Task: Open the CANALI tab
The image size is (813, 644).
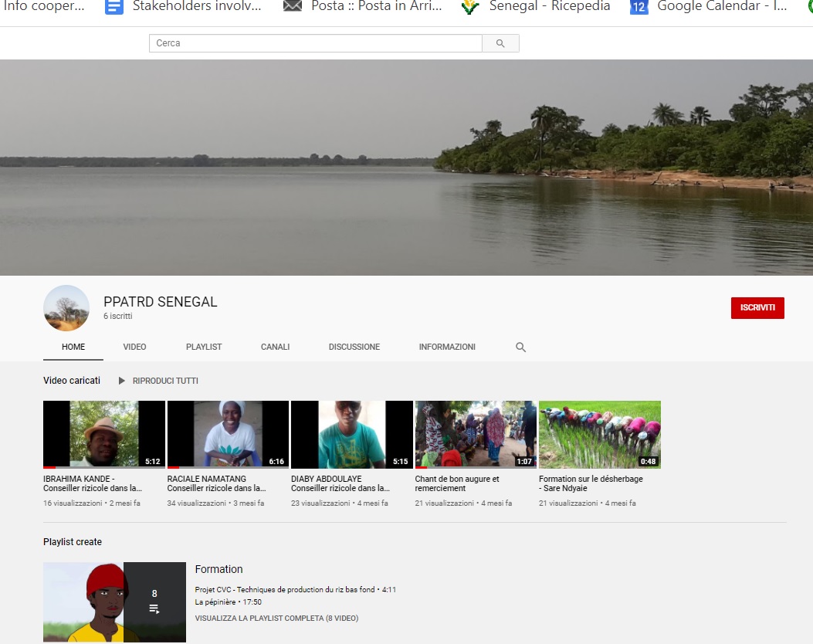Action: (276, 347)
